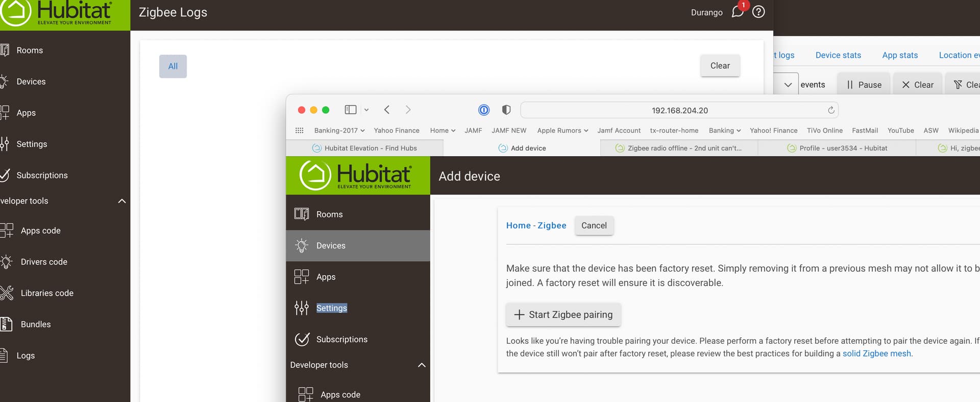
Task: Open the TiVo Online bookmark
Action: (825, 131)
